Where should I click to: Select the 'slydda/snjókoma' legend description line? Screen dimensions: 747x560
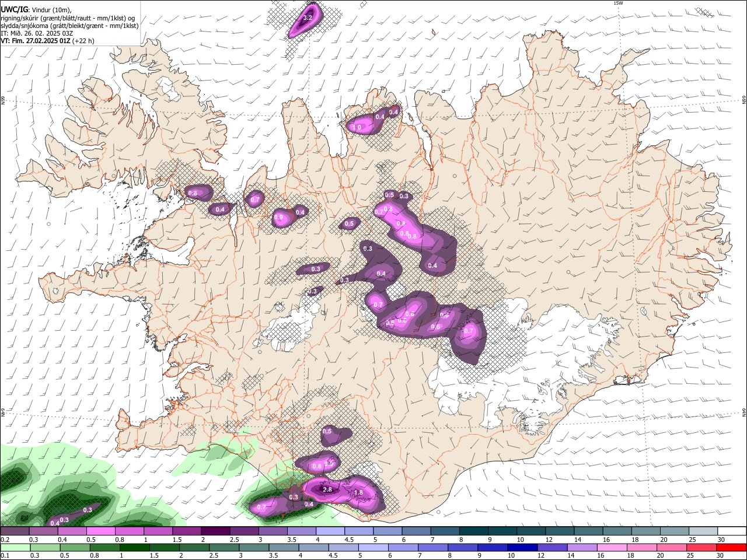point(69,26)
